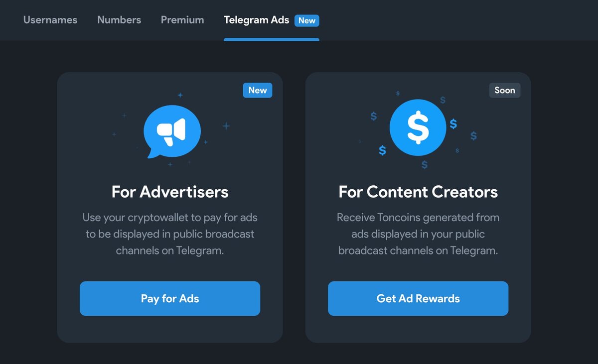Click the white megaphone inside the bubble

click(171, 131)
